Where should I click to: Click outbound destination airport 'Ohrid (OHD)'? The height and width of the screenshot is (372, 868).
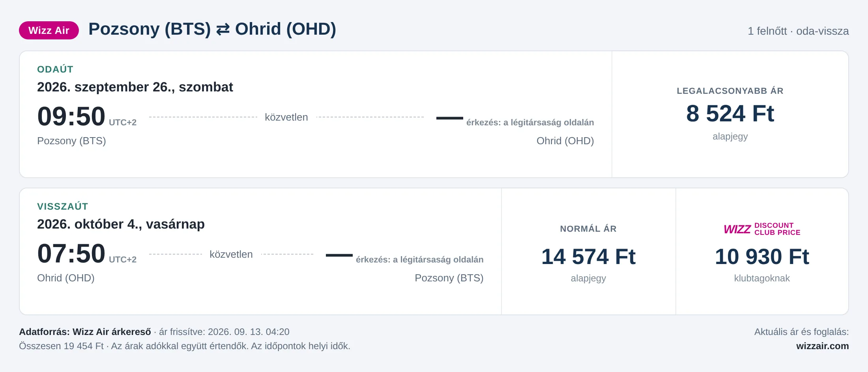(x=565, y=141)
